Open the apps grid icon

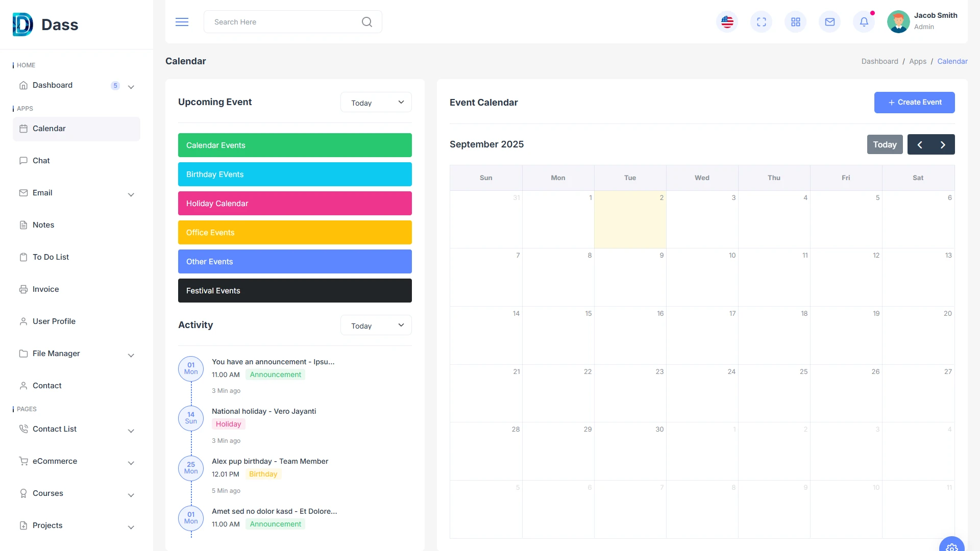click(796, 22)
